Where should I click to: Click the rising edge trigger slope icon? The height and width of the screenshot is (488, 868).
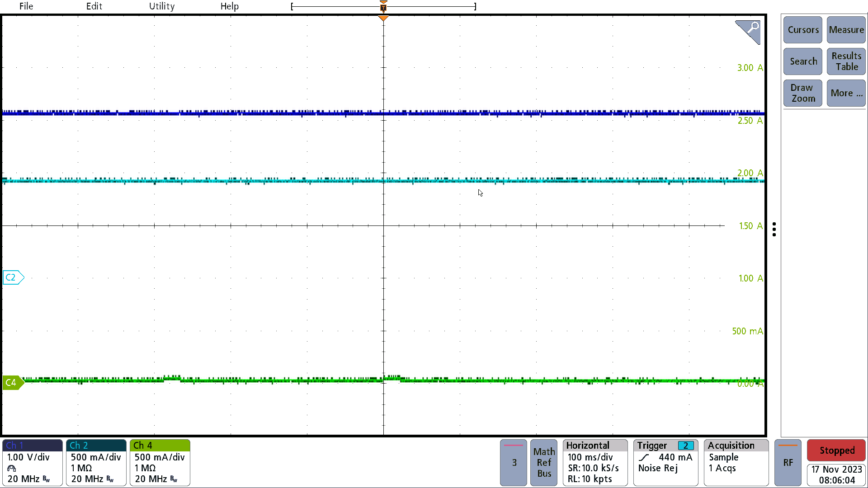click(x=644, y=458)
